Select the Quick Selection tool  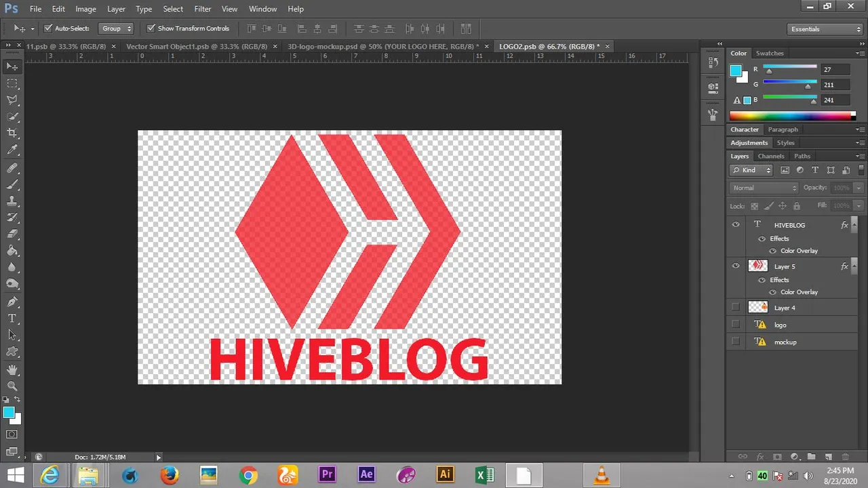12,117
